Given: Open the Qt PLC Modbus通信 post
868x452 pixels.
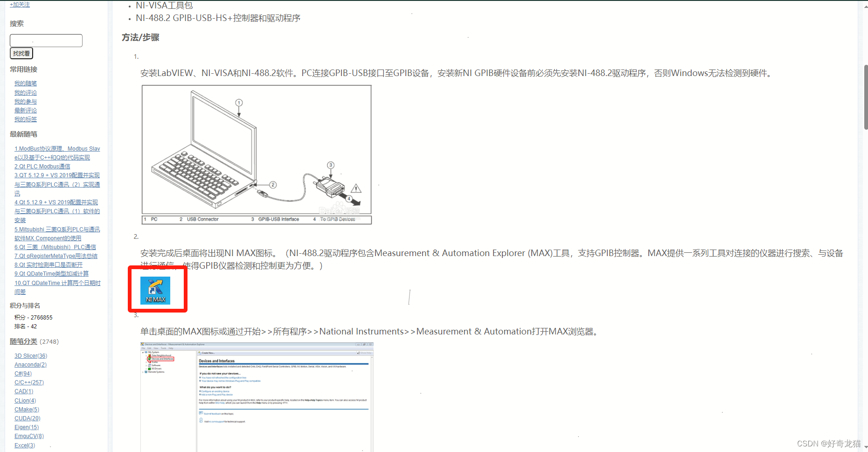Looking at the screenshot, I should pos(42,167).
